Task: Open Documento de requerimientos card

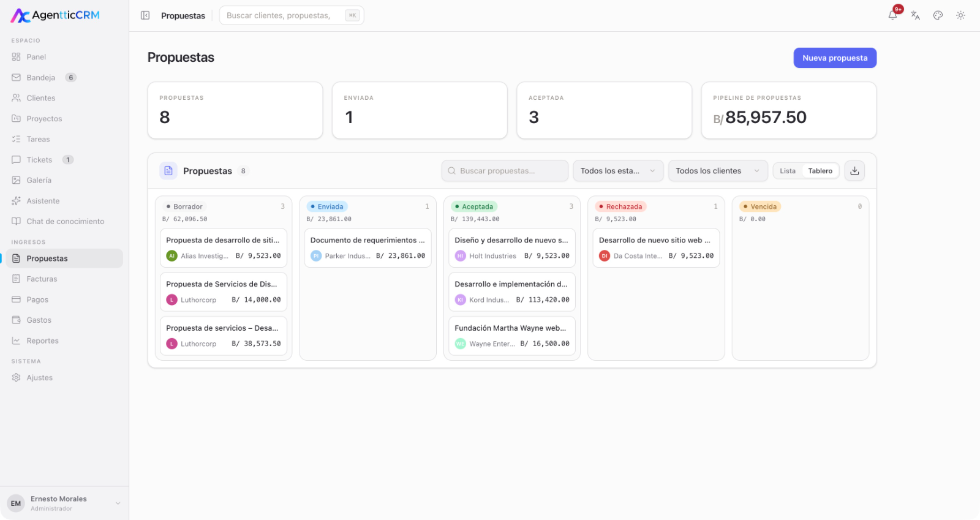Action: pyautogui.click(x=367, y=248)
